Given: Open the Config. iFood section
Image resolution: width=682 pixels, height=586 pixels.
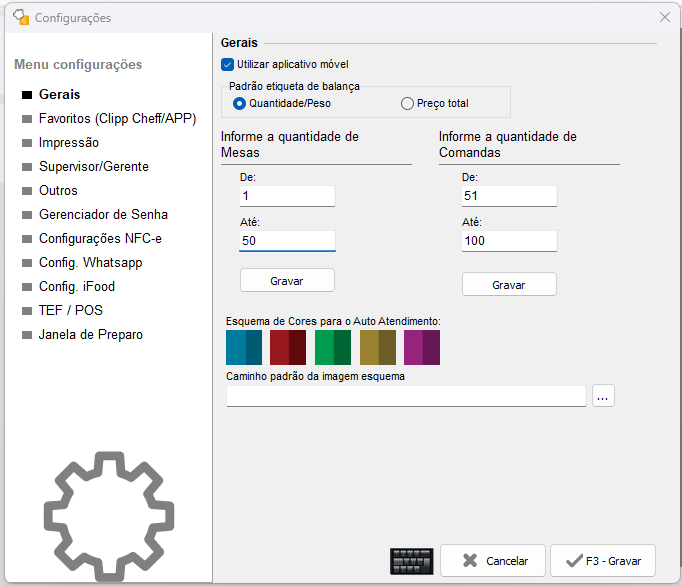Looking at the screenshot, I should tap(77, 286).
